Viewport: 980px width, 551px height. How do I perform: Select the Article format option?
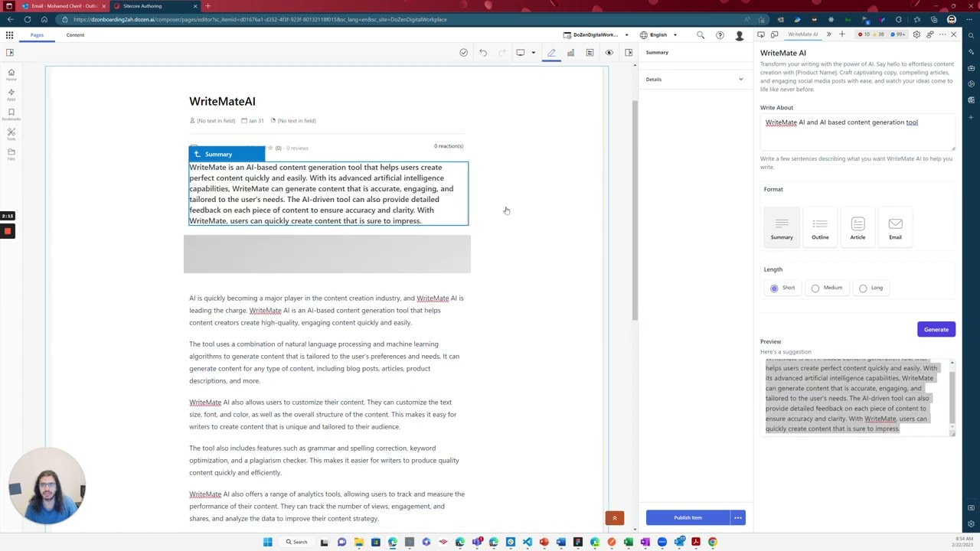click(857, 228)
